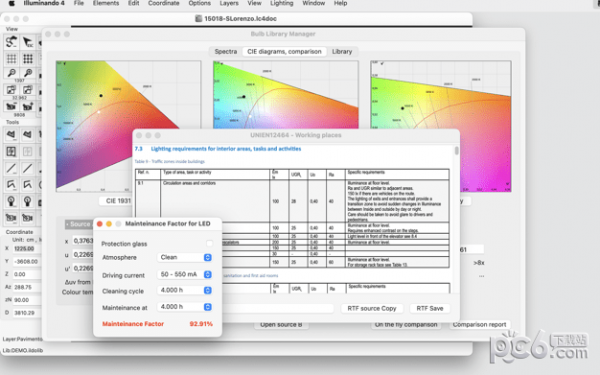The height and width of the screenshot is (375, 600).
Task: Click the door/window tool icon
Action: [11, 152]
